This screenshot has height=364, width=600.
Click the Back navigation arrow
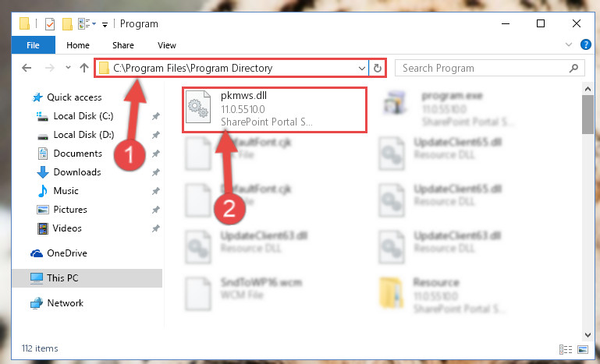coord(27,68)
